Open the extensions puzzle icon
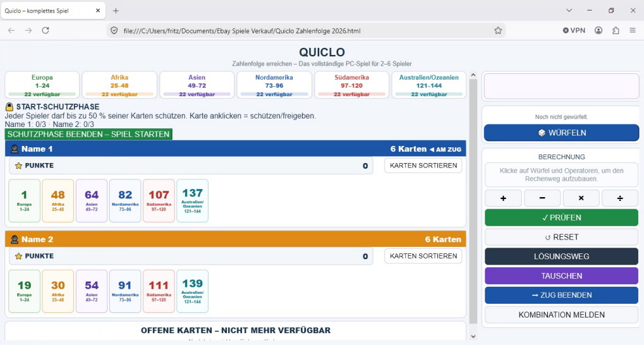Viewport: 644px width, 345px height. [x=616, y=30]
